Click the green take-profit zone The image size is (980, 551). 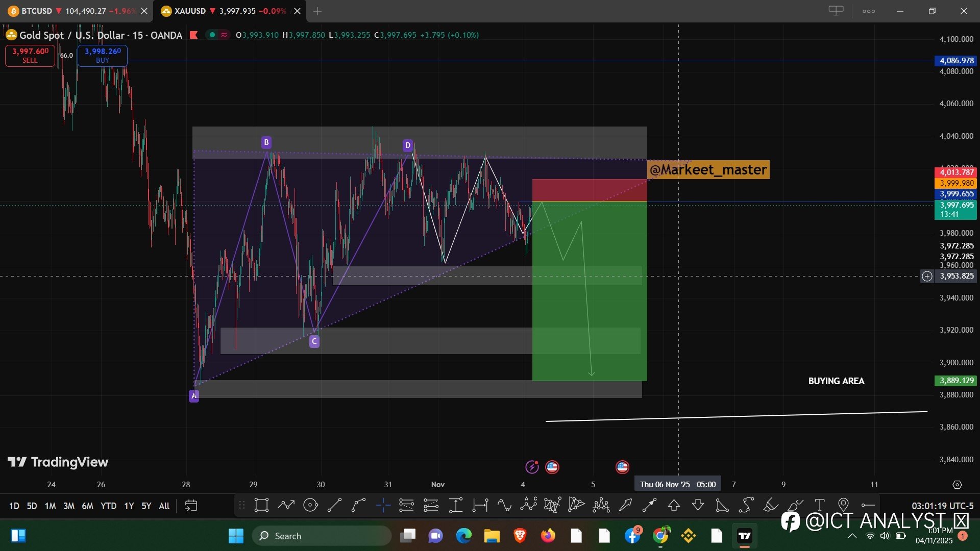coord(590,306)
